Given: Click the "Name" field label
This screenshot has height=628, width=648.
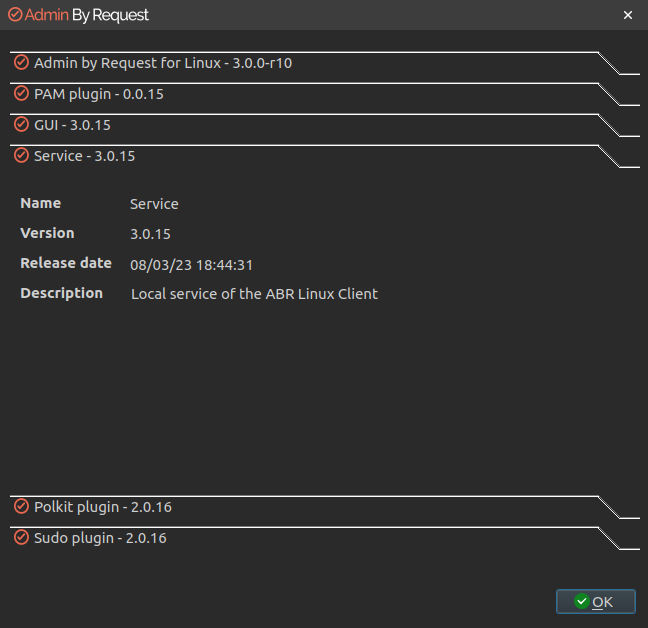Looking at the screenshot, I should point(40,203).
